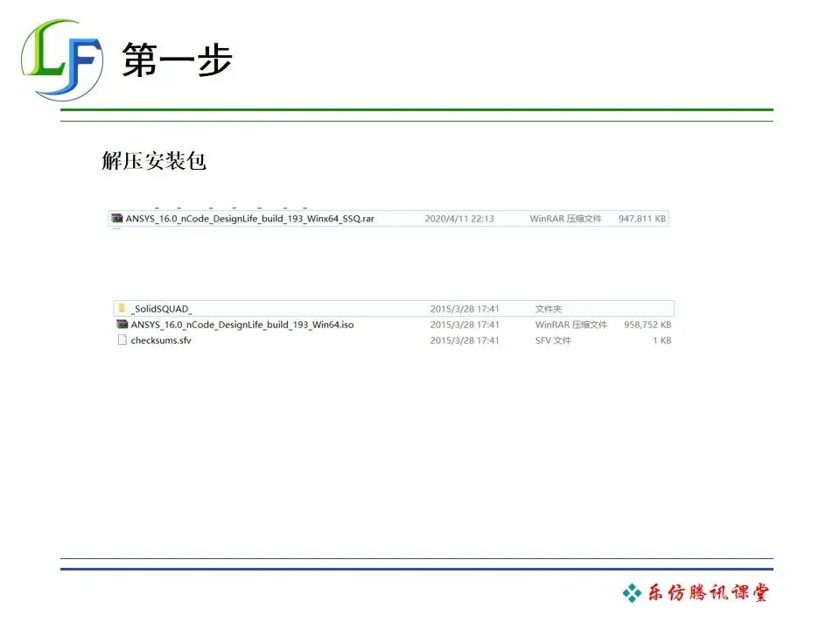Click the size 947,811 KB
This screenshot has width=840, height=630.
point(641,219)
